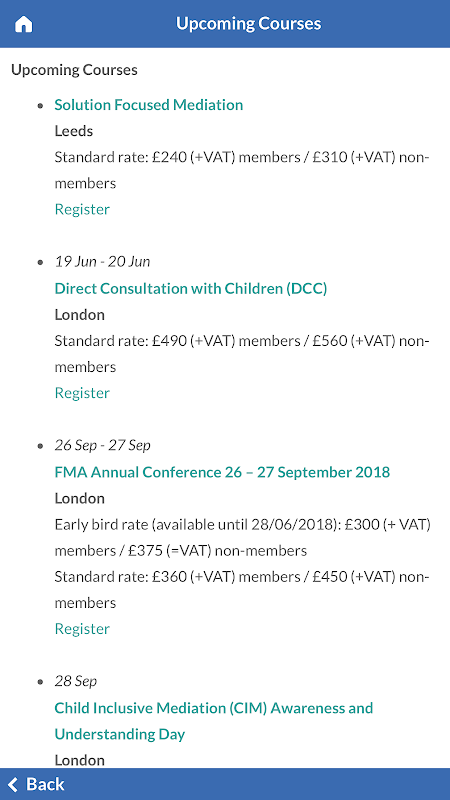Viewport: 450px width, 800px height.
Task: Open Direct Consultation with Children (DCC)
Action: 191,288
